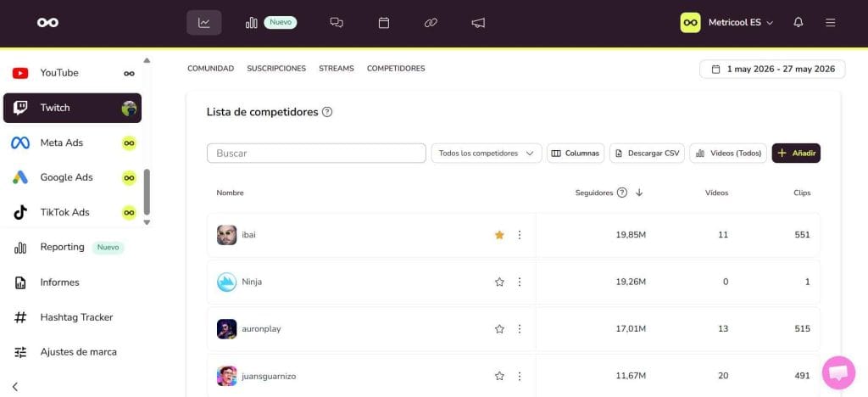
Task: Select Meta Ads in the sidebar
Action: (x=73, y=143)
